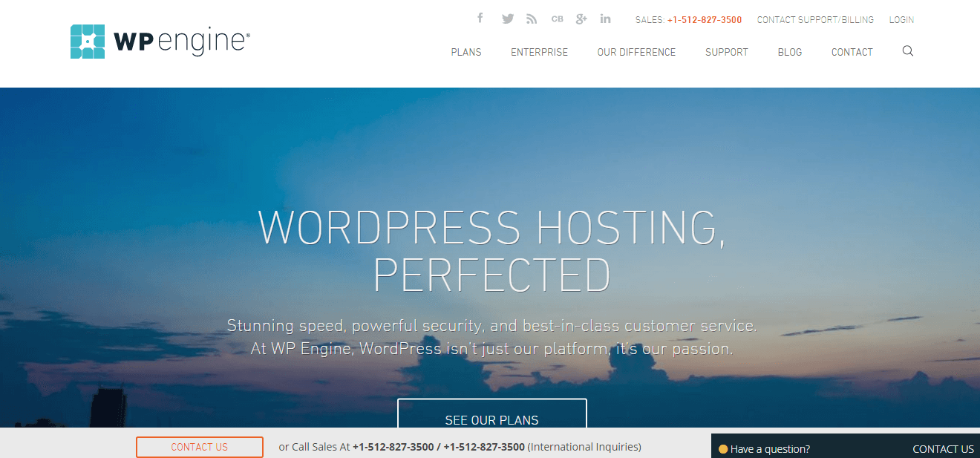Click the WP Engine logo

click(160, 42)
